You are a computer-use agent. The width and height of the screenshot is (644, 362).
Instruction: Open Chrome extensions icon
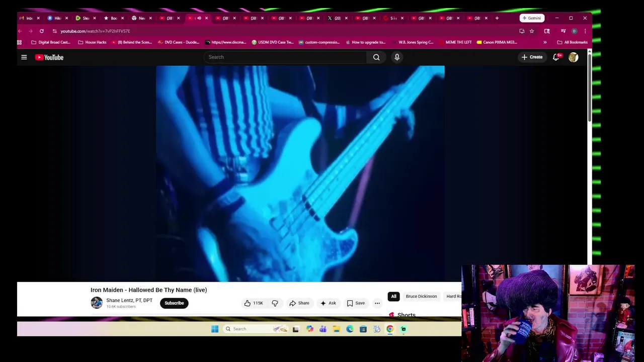547,31
